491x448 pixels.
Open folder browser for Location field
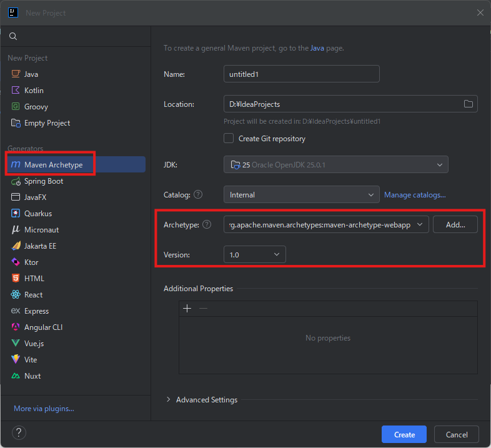click(x=468, y=104)
